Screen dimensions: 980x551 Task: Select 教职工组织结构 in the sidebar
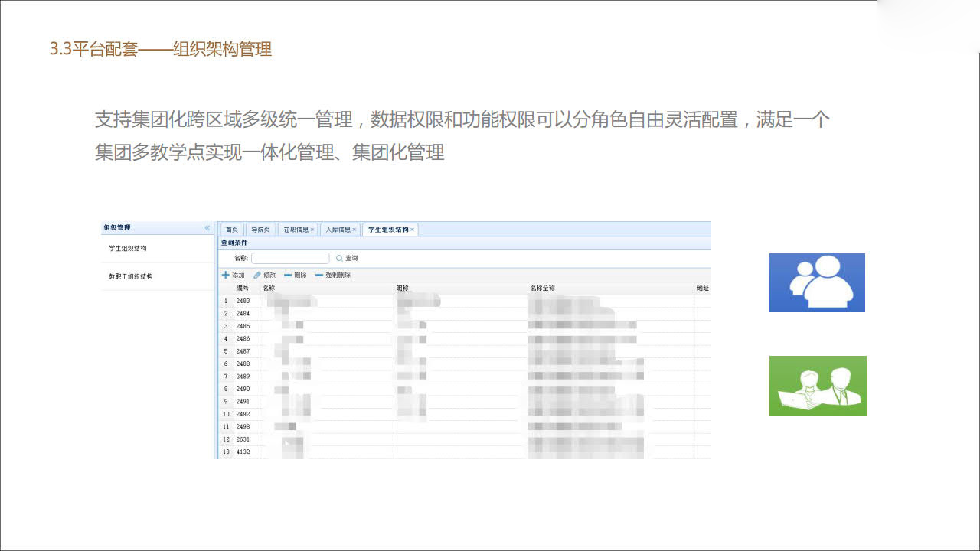130,276
